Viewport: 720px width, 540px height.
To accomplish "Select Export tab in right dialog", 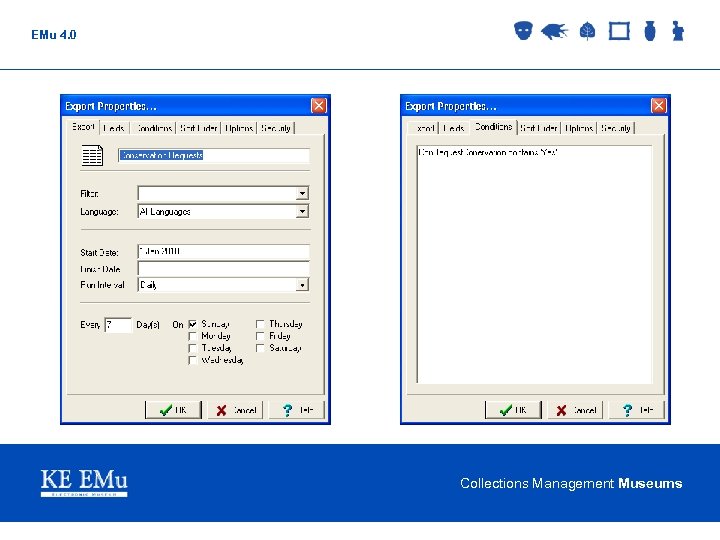I will (x=425, y=128).
